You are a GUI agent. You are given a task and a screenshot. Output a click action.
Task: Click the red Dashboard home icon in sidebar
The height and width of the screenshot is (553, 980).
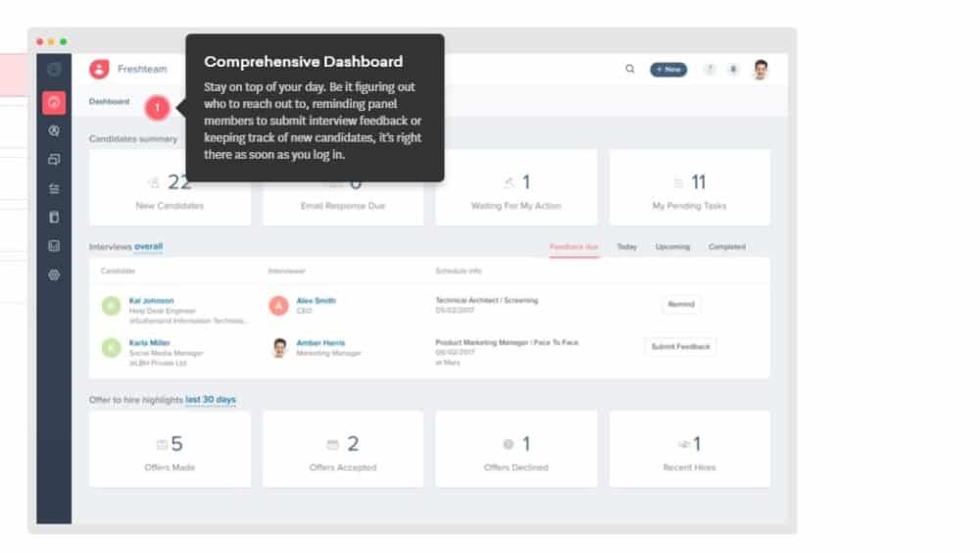(54, 102)
